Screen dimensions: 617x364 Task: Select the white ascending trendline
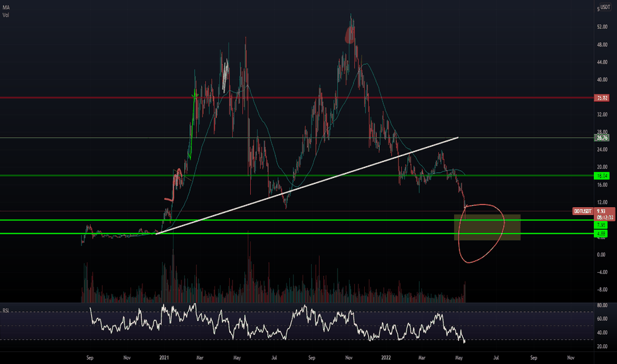point(307,186)
